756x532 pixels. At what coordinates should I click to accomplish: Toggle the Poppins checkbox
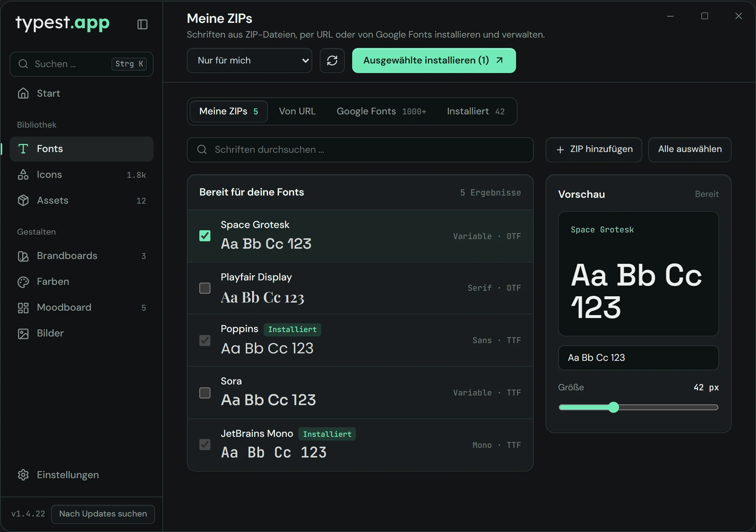tap(205, 341)
